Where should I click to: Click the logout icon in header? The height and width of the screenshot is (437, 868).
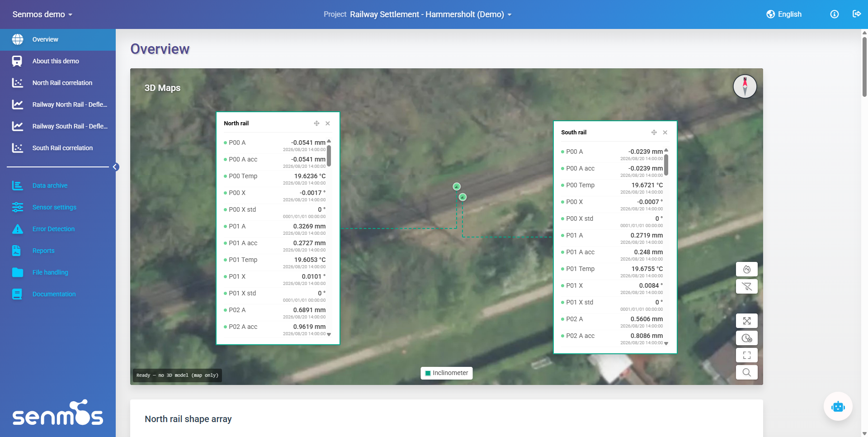tap(857, 14)
